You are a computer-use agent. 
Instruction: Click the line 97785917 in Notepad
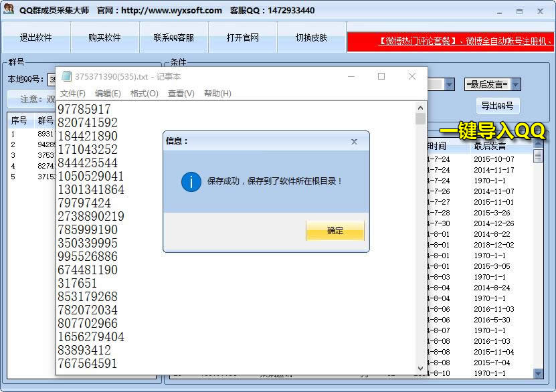[x=84, y=109]
